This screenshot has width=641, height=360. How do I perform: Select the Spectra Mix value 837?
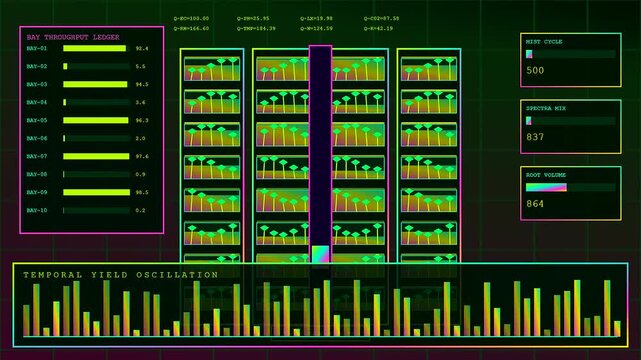point(535,137)
